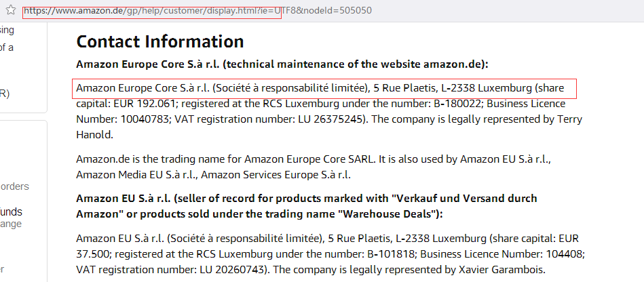Click VAT number LU 20260743
644x282 pixels.
[x=239, y=269]
